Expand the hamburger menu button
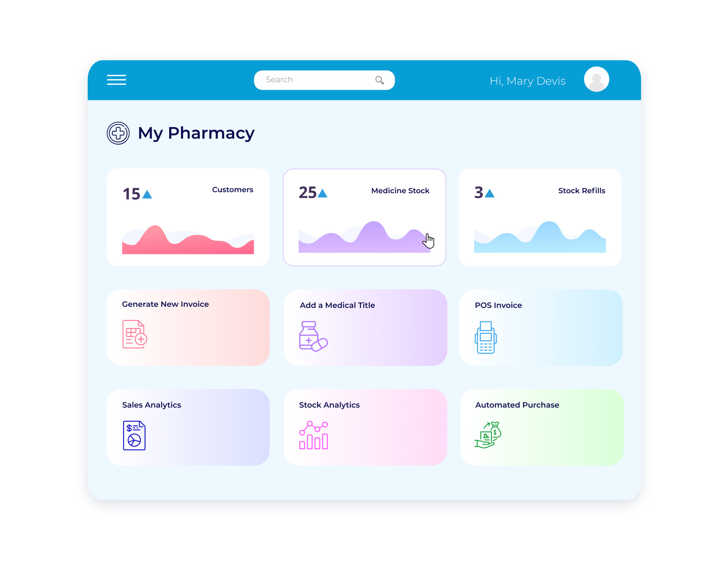This screenshot has width=728, height=561. pos(117,80)
